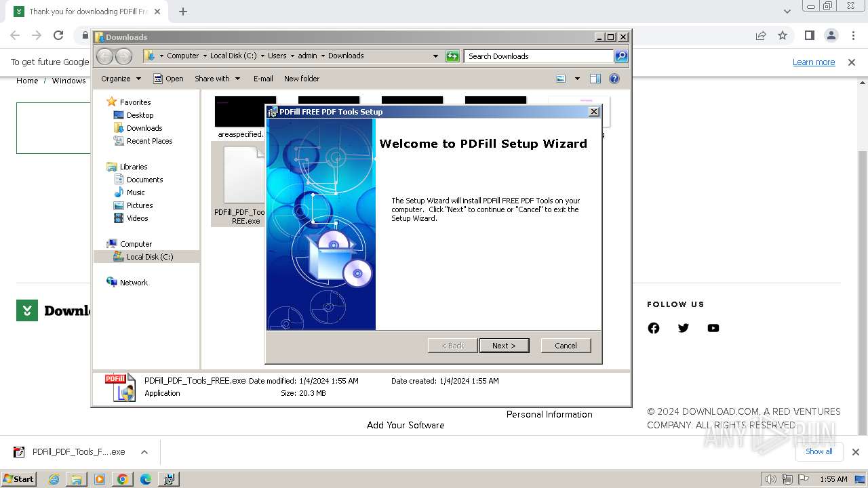Screen dimensions: 868x488
Task: Open Chrome from taskbar
Action: [122, 479]
